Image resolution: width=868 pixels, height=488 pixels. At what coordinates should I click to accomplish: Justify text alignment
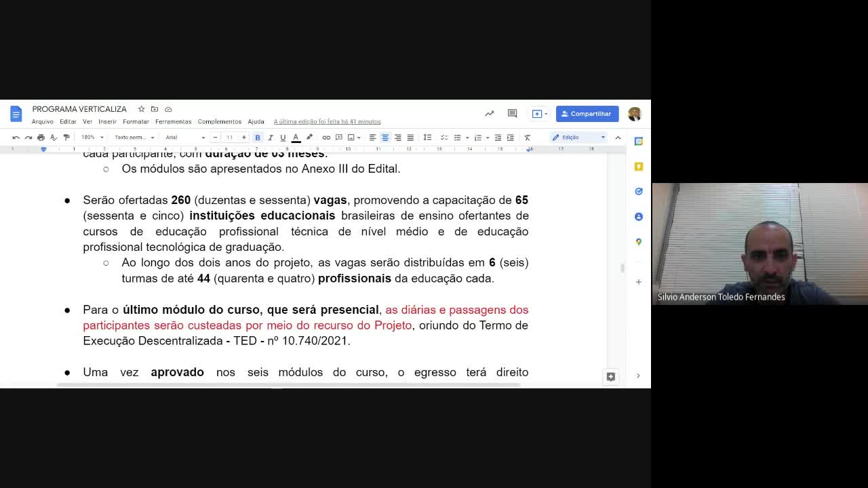410,138
